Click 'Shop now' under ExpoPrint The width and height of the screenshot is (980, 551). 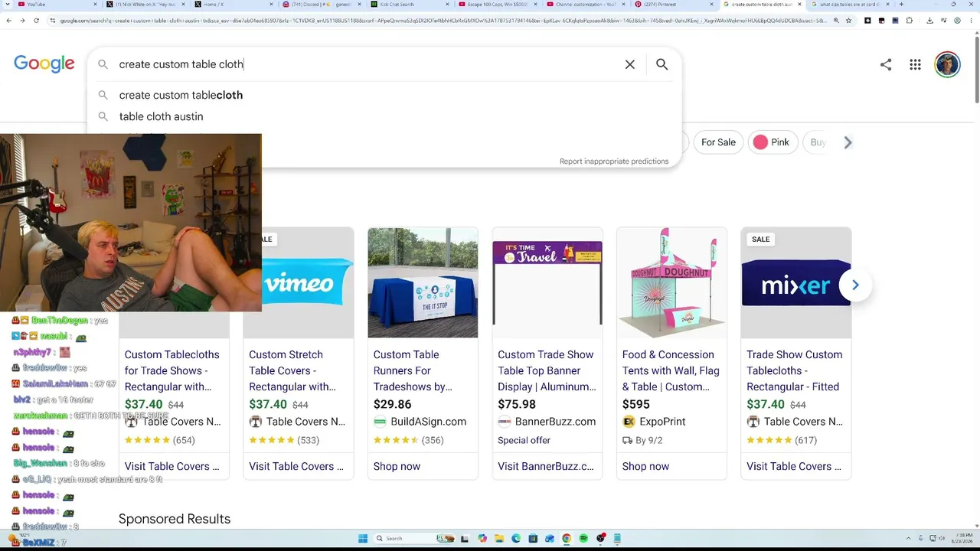[x=645, y=466]
